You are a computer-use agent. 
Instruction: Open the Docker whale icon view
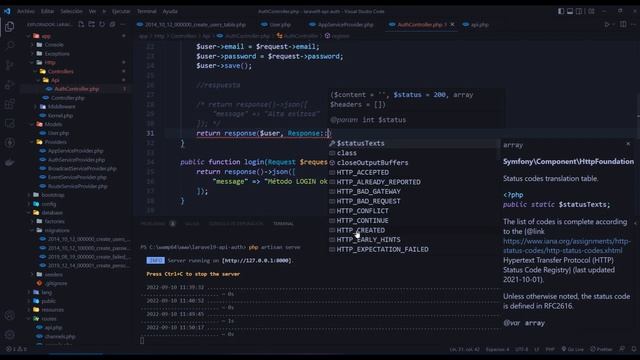(x=9, y=162)
